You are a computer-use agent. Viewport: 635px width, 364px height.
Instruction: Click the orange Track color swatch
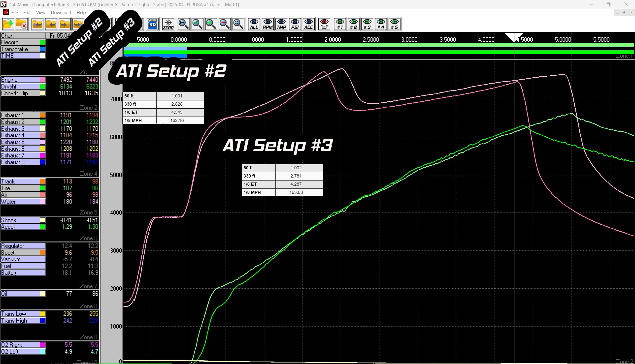[x=43, y=182]
